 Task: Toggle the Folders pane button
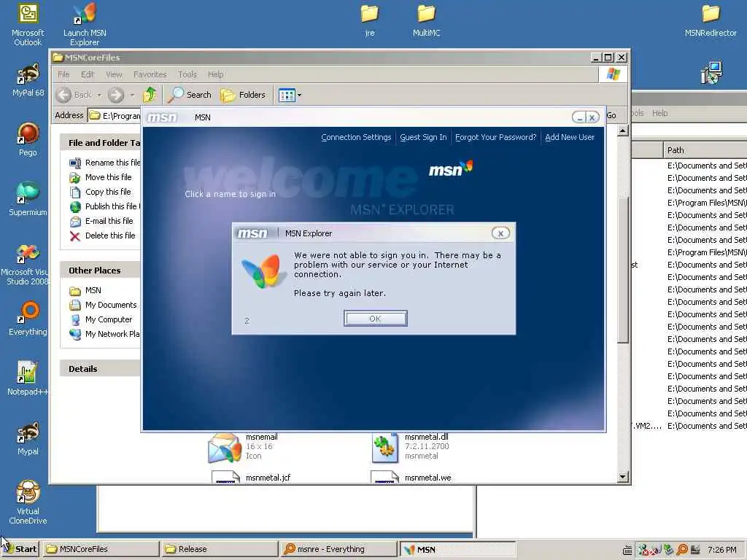tap(244, 95)
